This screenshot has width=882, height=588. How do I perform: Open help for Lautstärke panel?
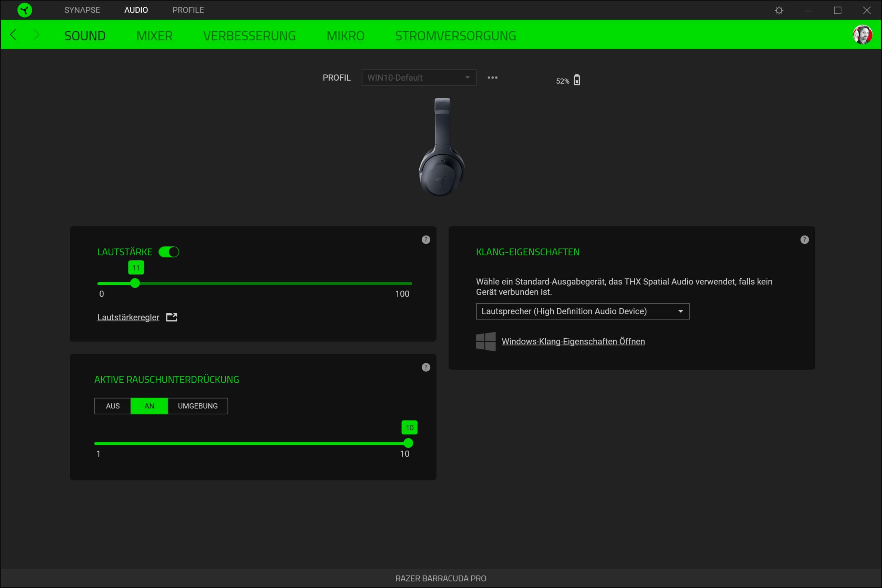425,240
